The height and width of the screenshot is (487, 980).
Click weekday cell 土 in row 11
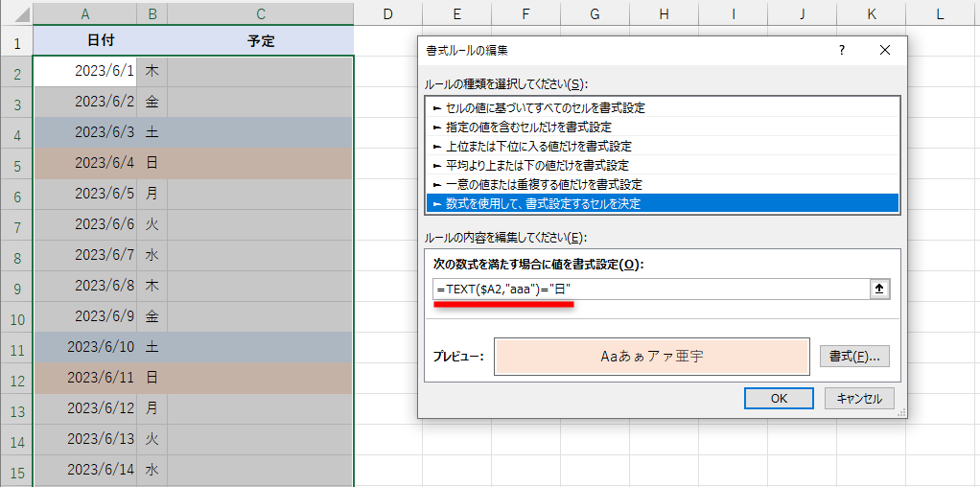click(x=152, y=347)
